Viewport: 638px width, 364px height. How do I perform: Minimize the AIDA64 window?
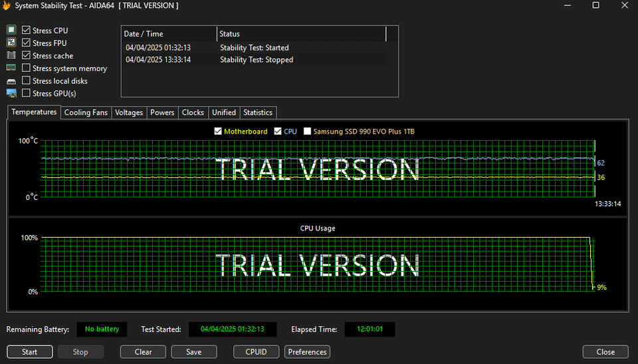[568, 6]
